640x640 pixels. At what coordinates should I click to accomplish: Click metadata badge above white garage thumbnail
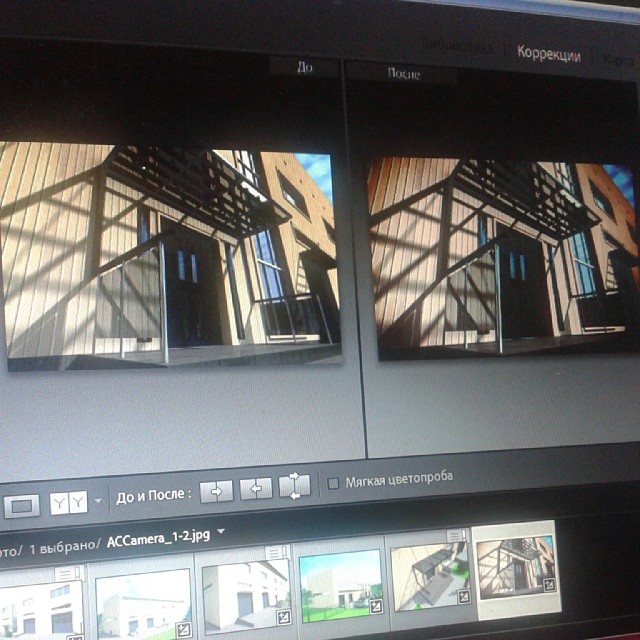tap(278, 552)
